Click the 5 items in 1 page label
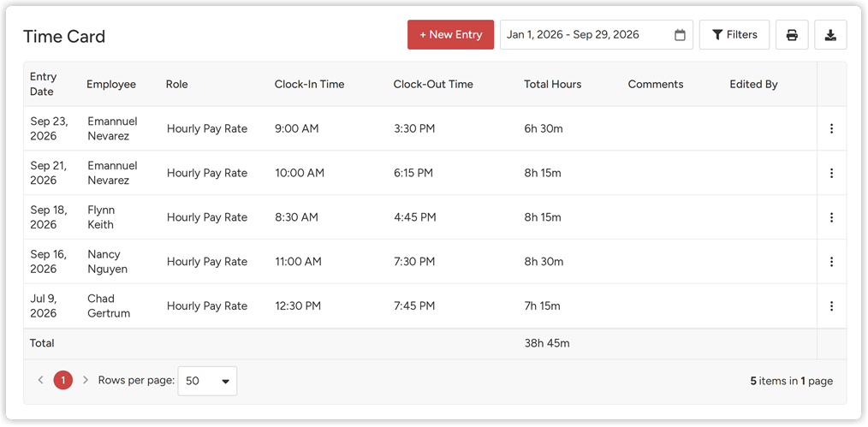The width and height of the screenshot is (868, 427). click(792, 381)
